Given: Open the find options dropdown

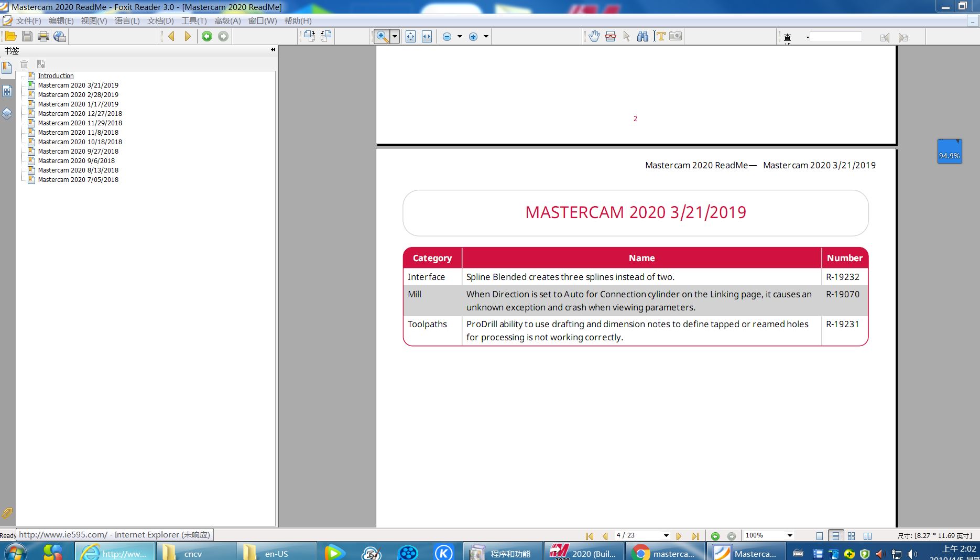Looking at the screenshot, I should tap(808, 37).
